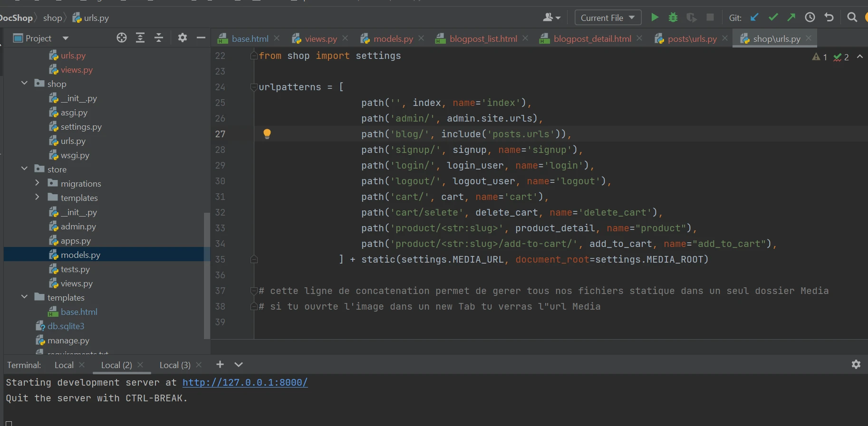The width and height of the screenshot is (868, 426).
Task: Click Git update project arrow icon
Action: [x=754, y=18]
